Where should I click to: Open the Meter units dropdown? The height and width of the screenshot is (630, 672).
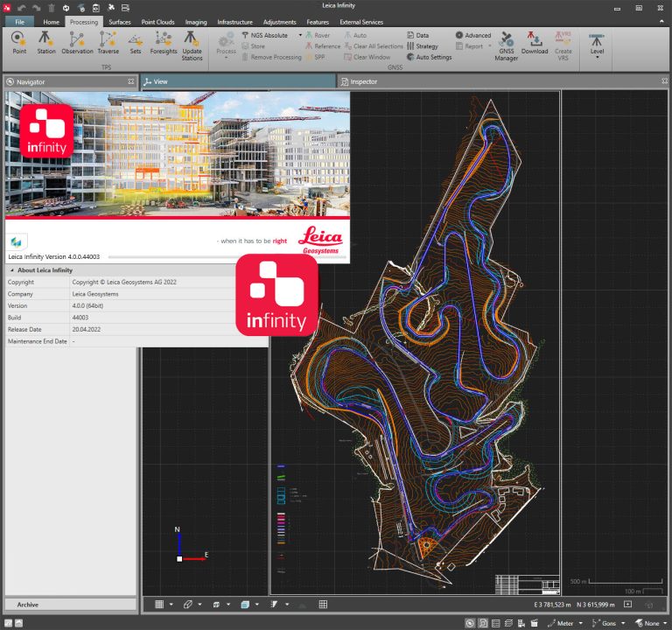click(581, 623)
